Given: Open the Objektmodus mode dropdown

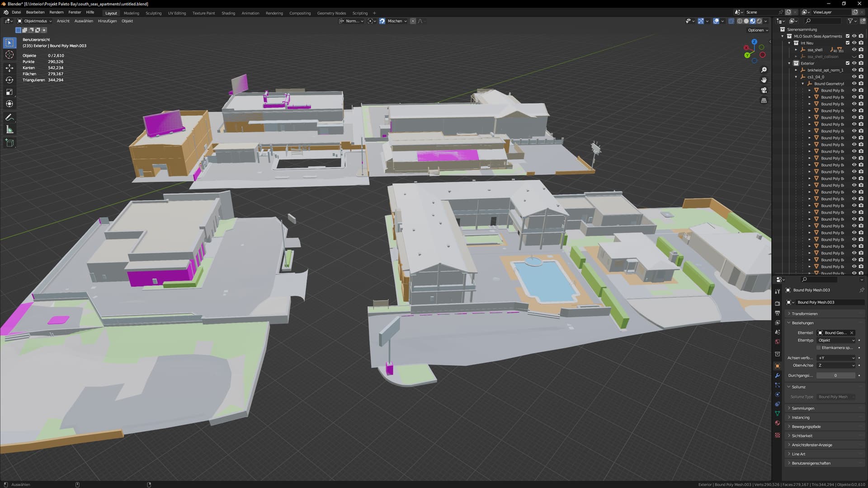Looking at the screenshot, I should [x=35, y=21].
